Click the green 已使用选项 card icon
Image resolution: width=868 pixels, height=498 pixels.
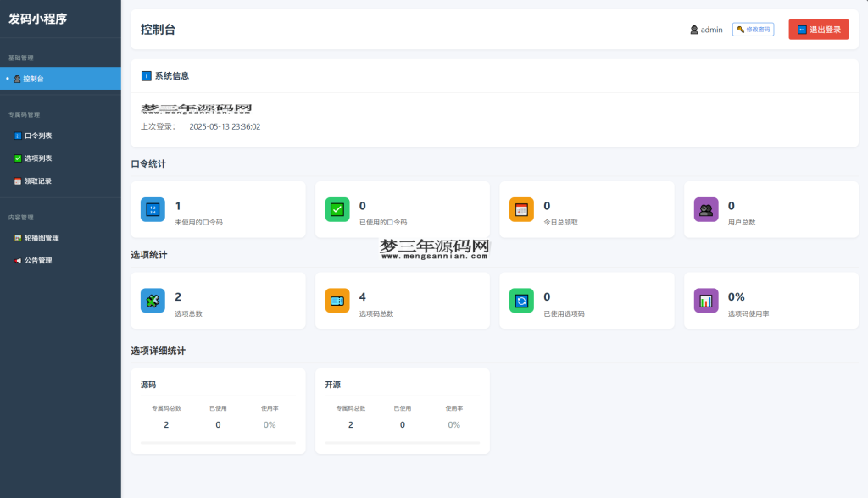click(x=520, y=300)
